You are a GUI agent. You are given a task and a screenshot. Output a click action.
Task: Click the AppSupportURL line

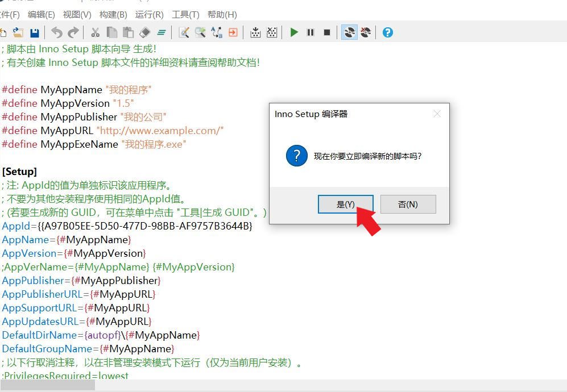76,308
